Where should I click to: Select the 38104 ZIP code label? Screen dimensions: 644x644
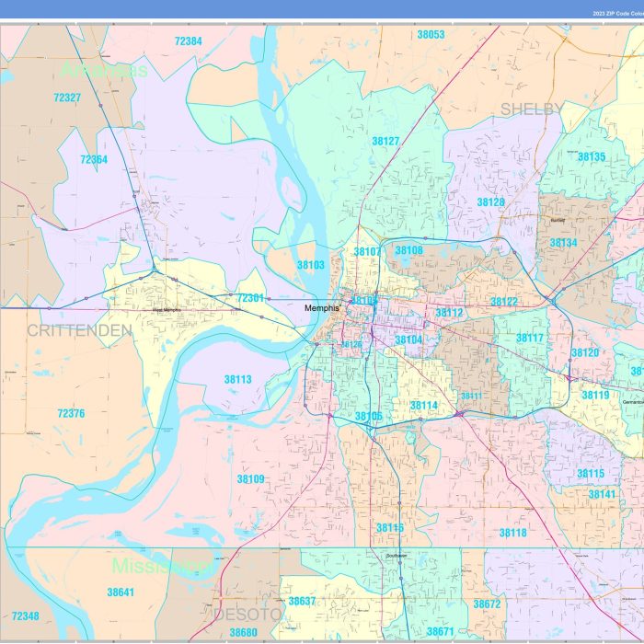(408, 339)
